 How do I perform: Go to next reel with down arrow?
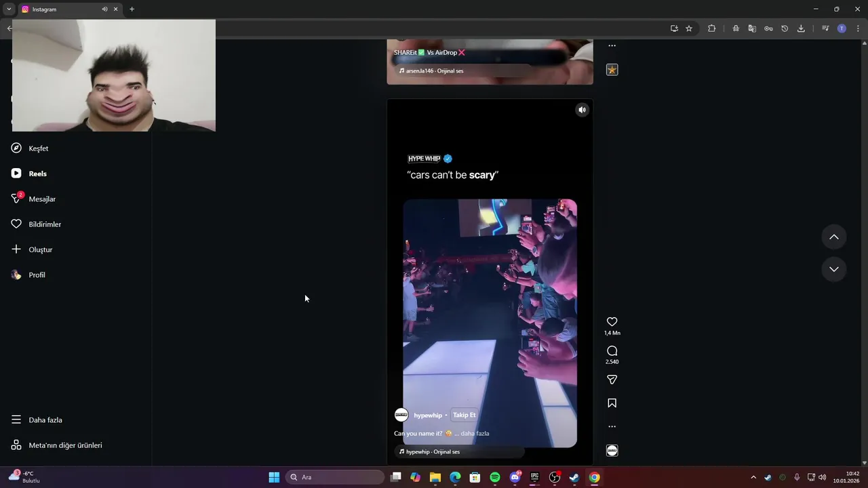[x=834, y=269]
